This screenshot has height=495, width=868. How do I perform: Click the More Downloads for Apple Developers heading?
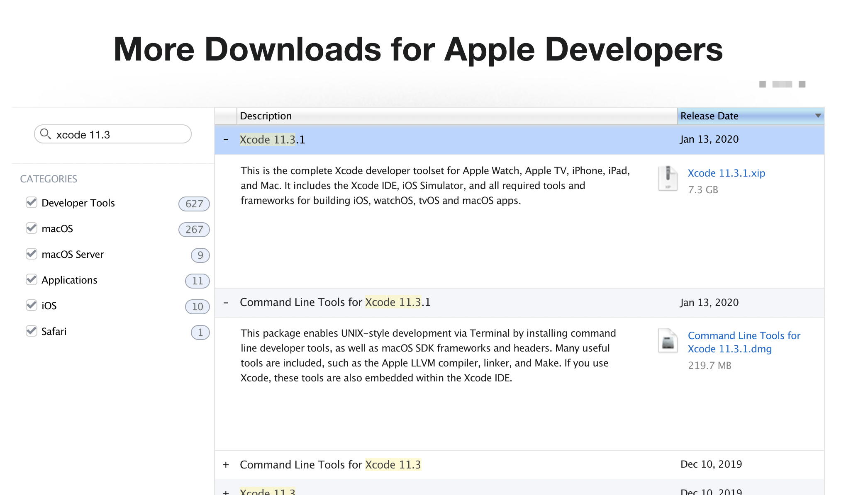point(418,50)
